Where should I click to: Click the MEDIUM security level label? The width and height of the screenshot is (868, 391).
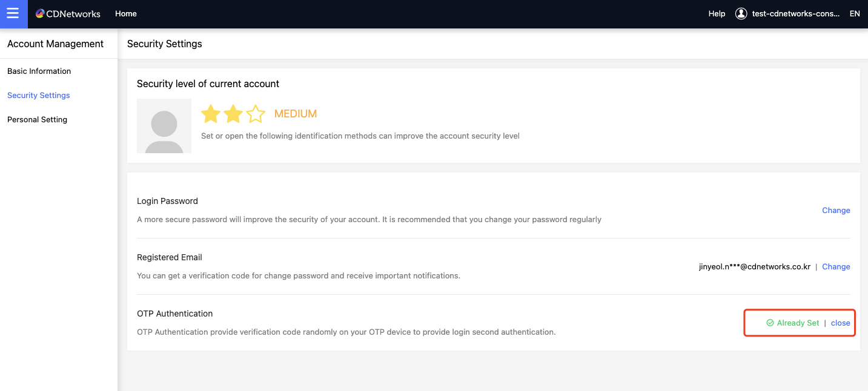click(x=296, y=114)
